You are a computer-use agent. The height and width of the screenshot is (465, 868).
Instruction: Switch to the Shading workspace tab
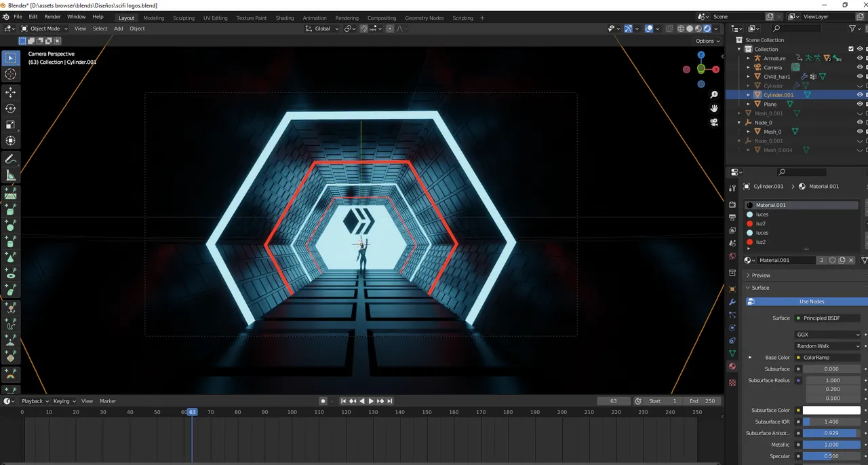tap(285, 18)
